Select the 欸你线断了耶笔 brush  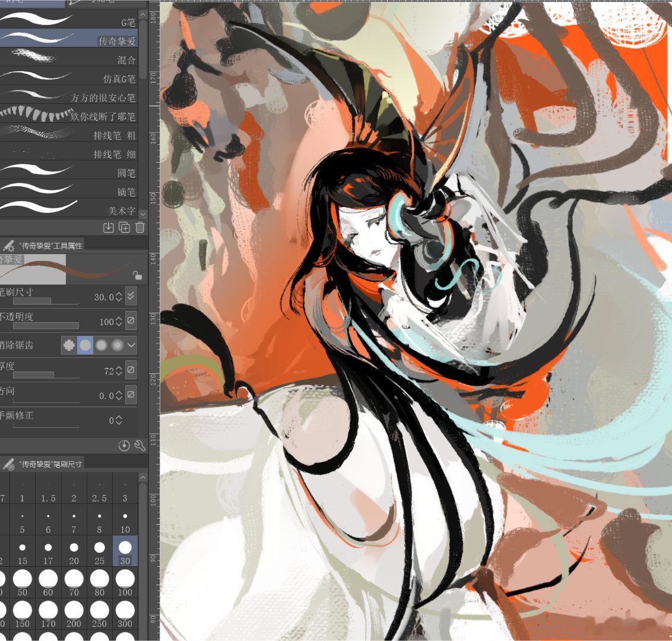(69, 113)
